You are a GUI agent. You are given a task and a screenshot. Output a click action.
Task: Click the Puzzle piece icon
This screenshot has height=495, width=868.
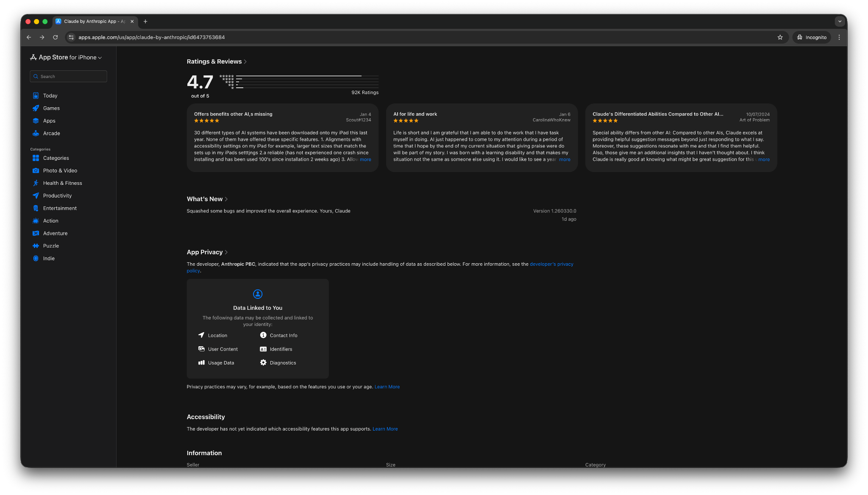pyautogui.click(x=36, y=246)
